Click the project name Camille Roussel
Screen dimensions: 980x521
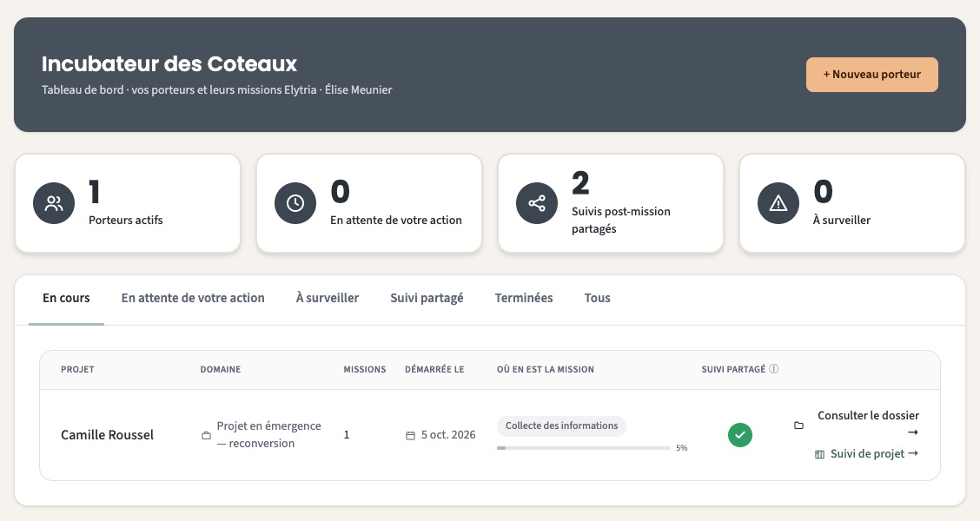(107, 435)
